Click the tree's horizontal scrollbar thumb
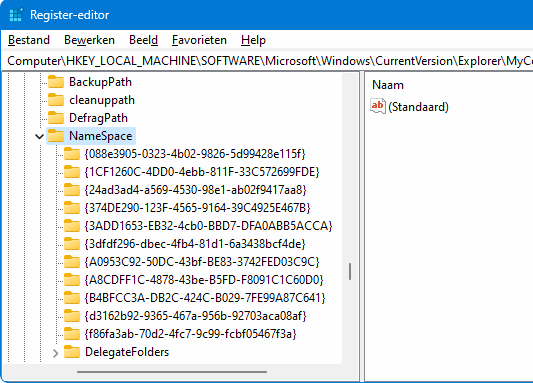The height and width of the screenshot is (383, 533). [x=172, y=372]
